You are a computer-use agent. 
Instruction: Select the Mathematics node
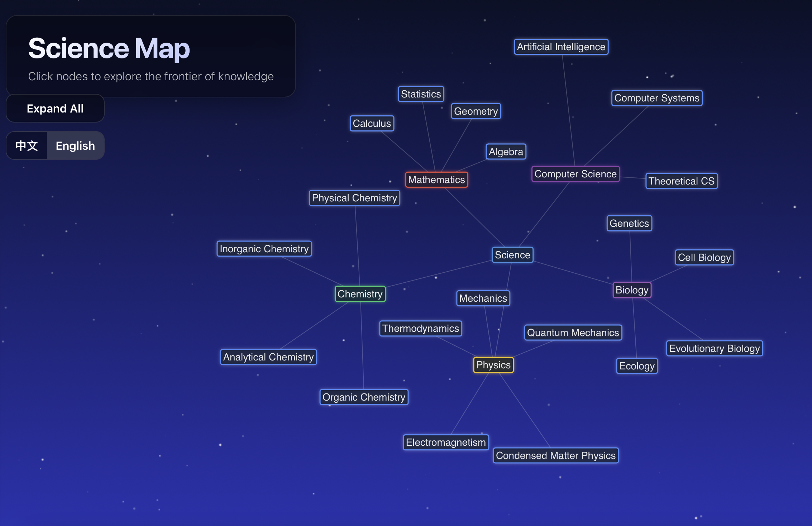[x=436, y=180]
